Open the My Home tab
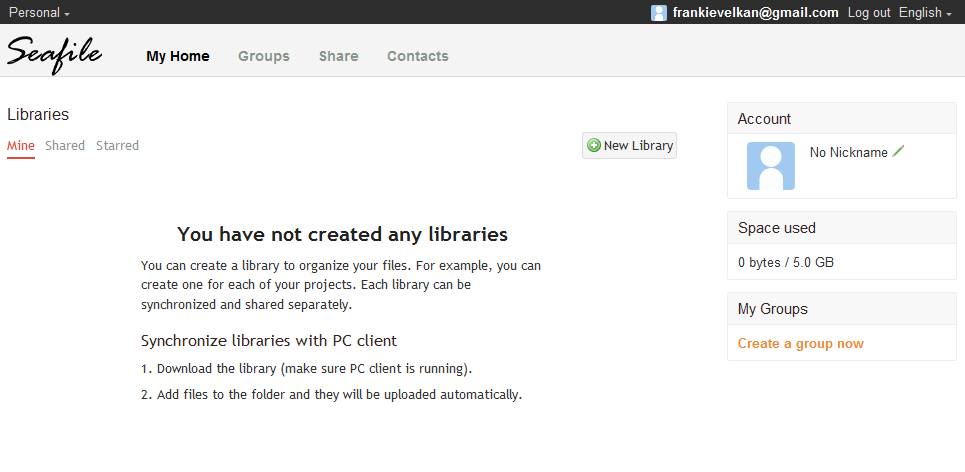 click(178, 56)
